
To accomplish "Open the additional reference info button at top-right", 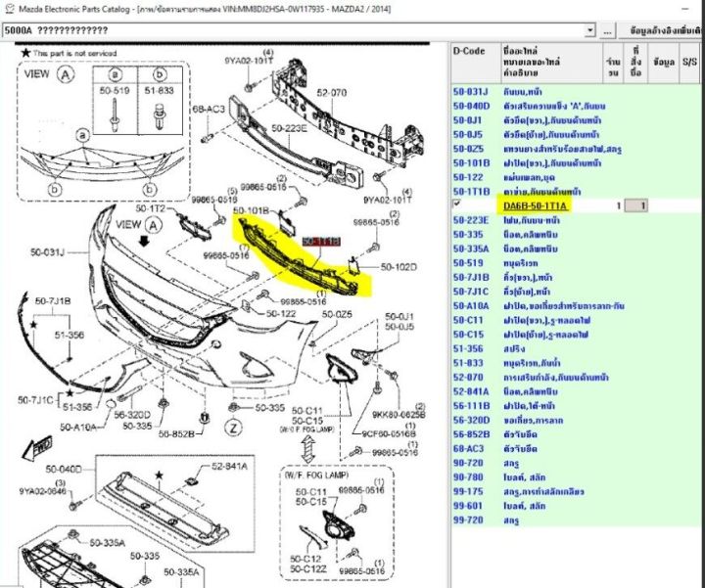I will (664, 30).
